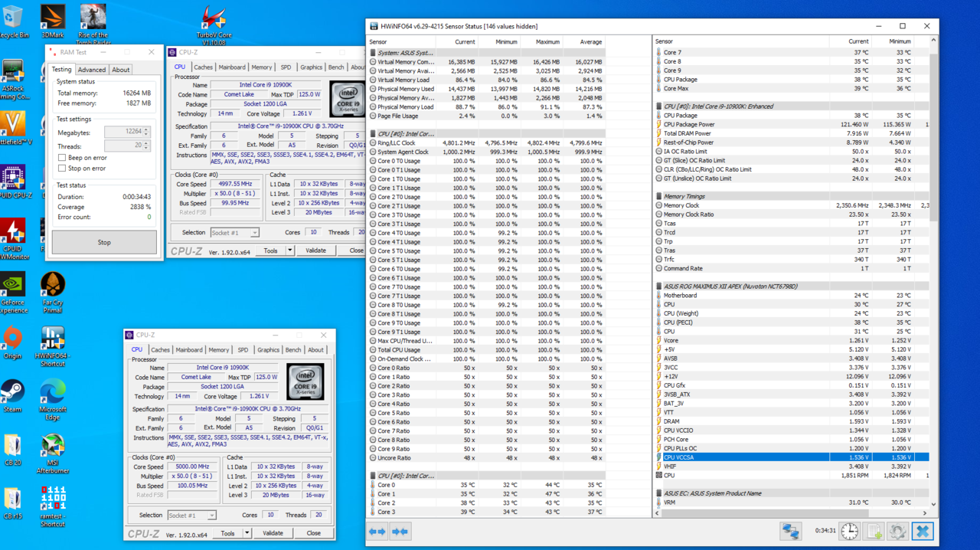
Task: Select Caches tab in 4997.55 MHz CPU-Z window
Action: click(203, 67)
